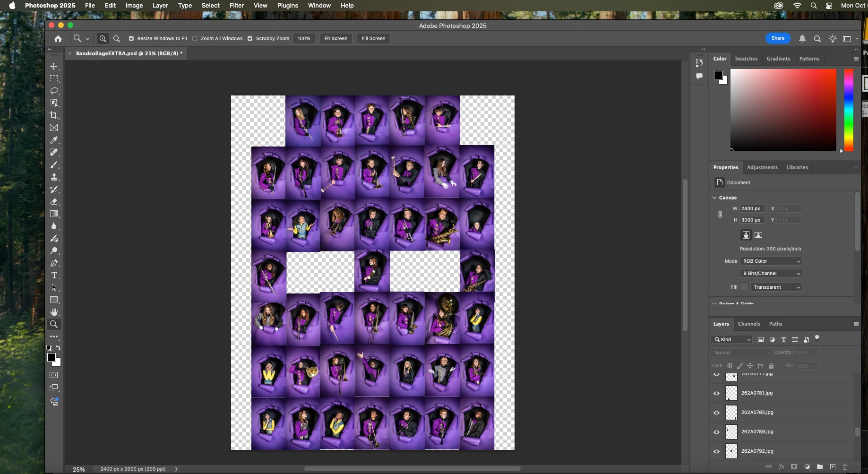Open notifications bell icon
Image resolution: width=868 pixels, height=474 pixels.
click(802, 39)
